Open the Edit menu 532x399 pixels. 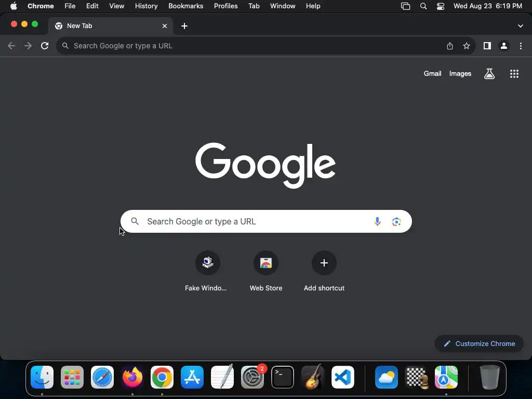tap(92, 6)
